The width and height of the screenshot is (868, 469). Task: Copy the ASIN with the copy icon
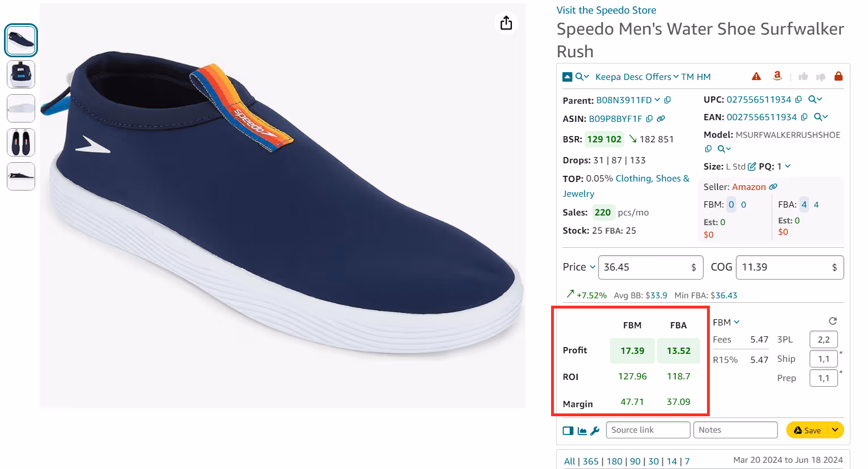(650, 119)
